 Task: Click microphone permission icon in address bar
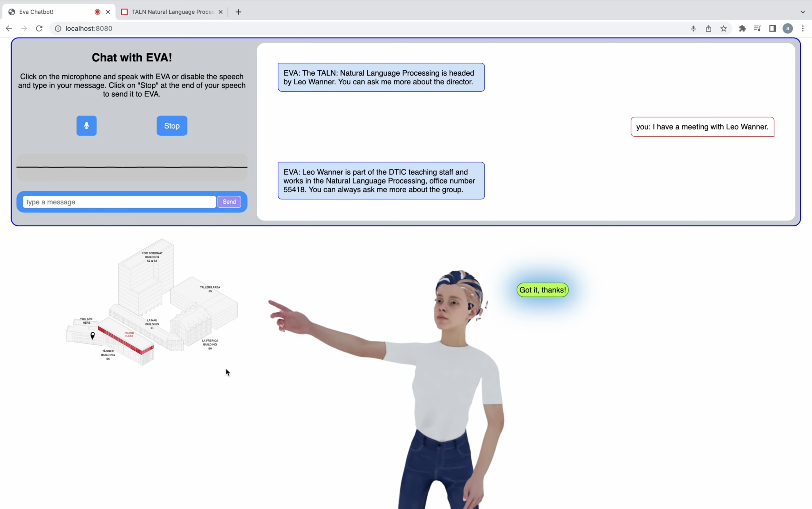(693, 29)
